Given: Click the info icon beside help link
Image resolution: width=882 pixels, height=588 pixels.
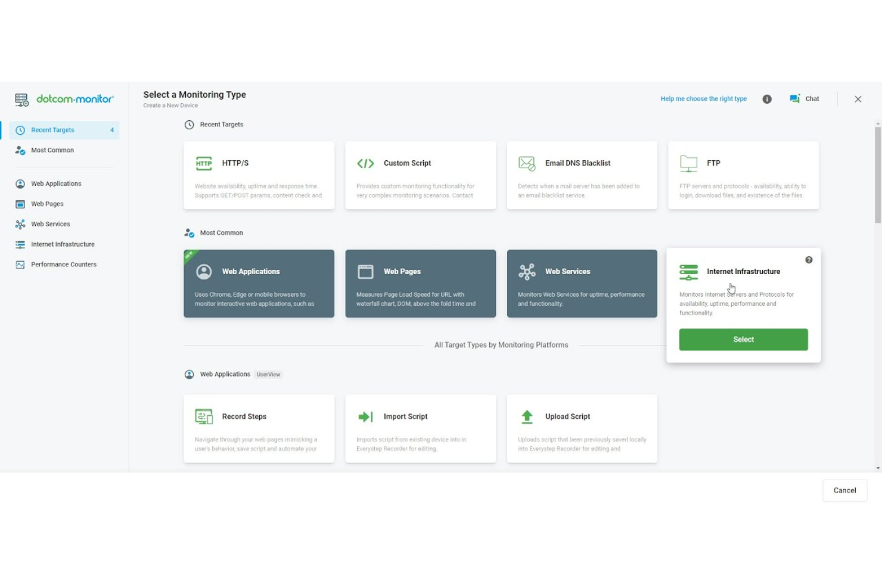Looking at the screenshot, I should 767,99.
